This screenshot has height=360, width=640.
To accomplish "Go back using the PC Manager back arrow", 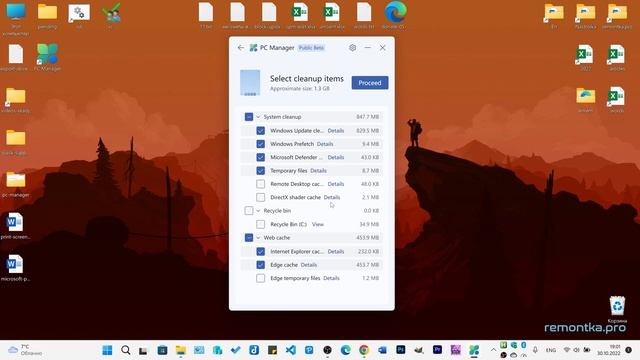I will [x=240, y=48].
